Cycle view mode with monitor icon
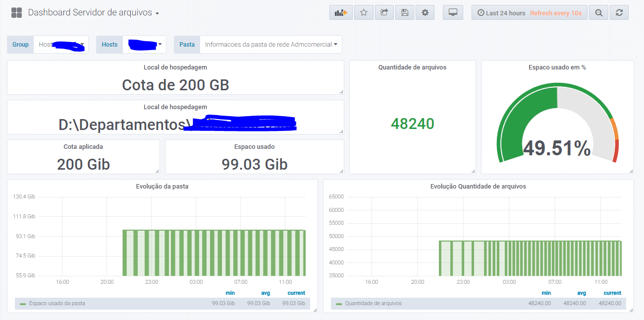Viewport: 644px width, 320px height. coord(453,13)
